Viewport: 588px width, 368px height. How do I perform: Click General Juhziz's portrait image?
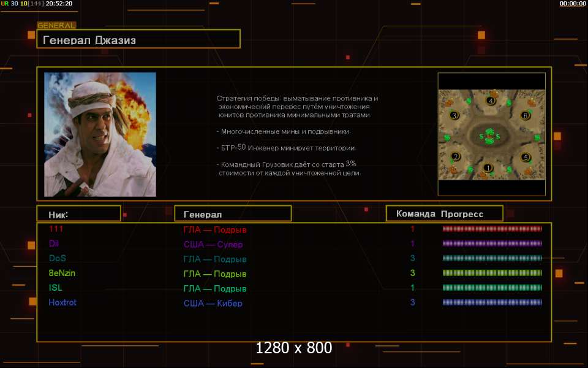coord(100,134)
